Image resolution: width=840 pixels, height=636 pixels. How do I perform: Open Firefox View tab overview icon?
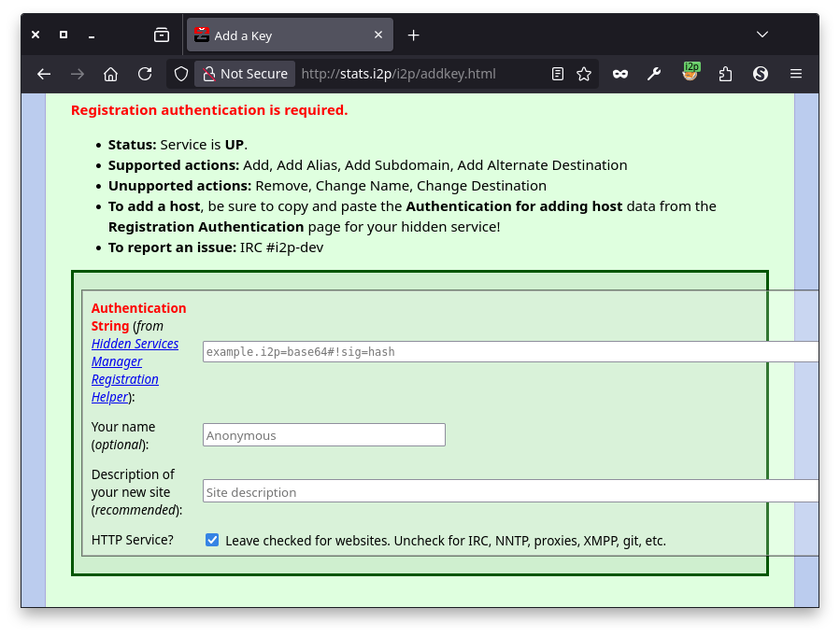pos(162,35)
